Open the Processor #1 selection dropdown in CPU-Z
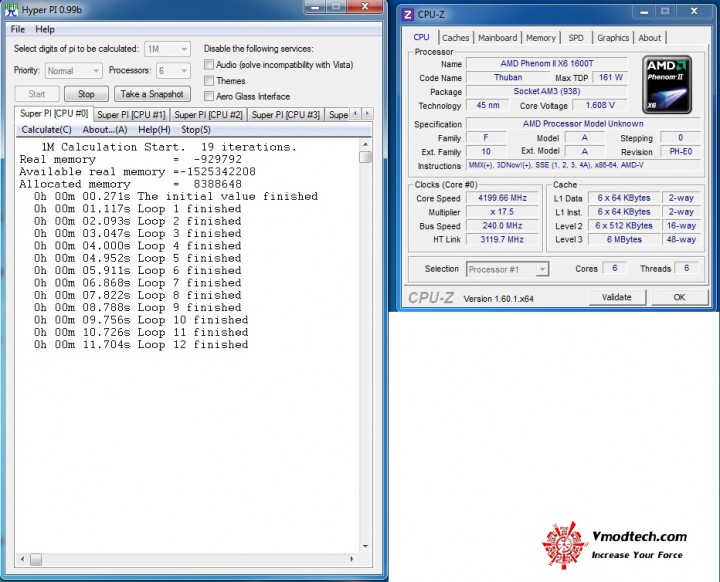This screenshot has width=720, height=582. pyautogui.click(x=507, y=270)
